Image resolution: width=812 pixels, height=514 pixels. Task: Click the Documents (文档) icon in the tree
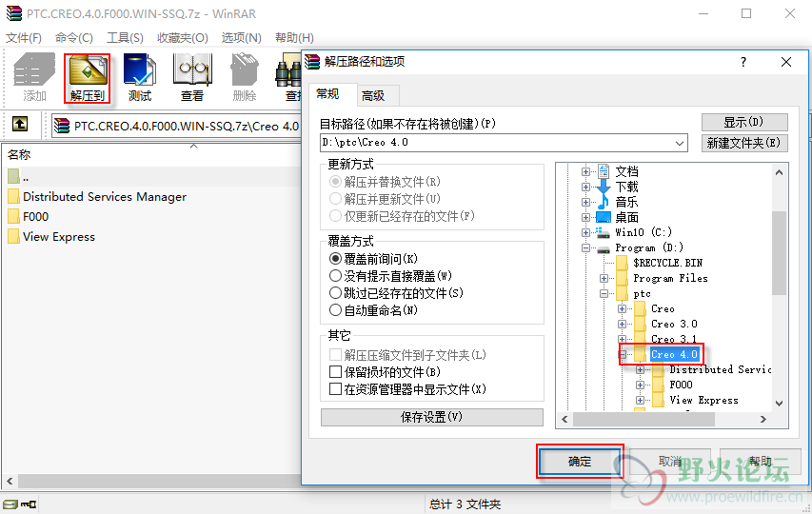(x=604, y=171)
